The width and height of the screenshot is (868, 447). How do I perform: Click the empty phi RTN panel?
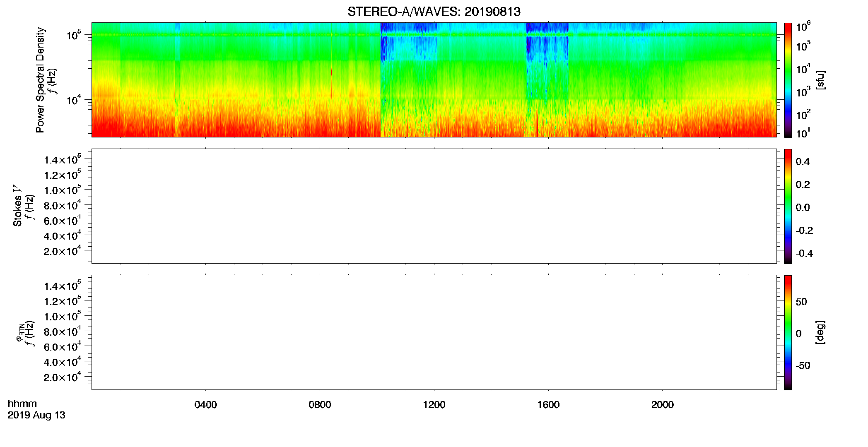pos(434,332)
